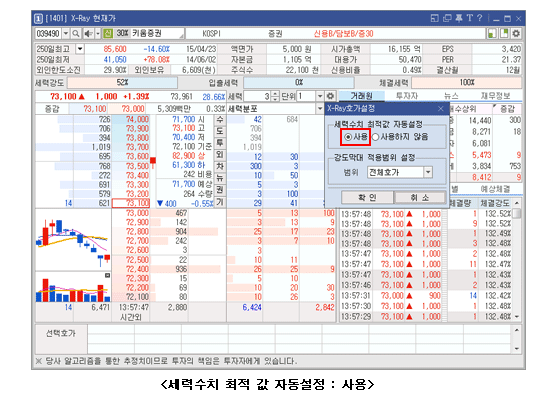Click the speaker sound icon
The image size is (546, 398).
tap(88, 34)
